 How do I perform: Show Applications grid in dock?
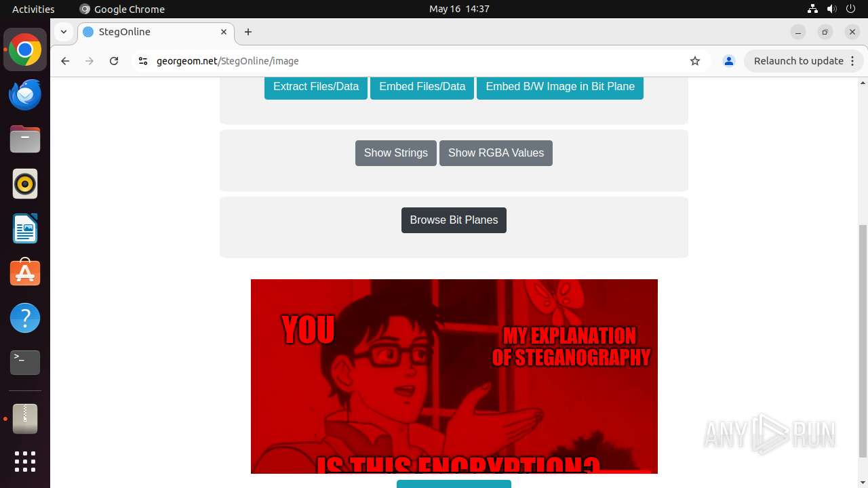click(x=25, y=462)
